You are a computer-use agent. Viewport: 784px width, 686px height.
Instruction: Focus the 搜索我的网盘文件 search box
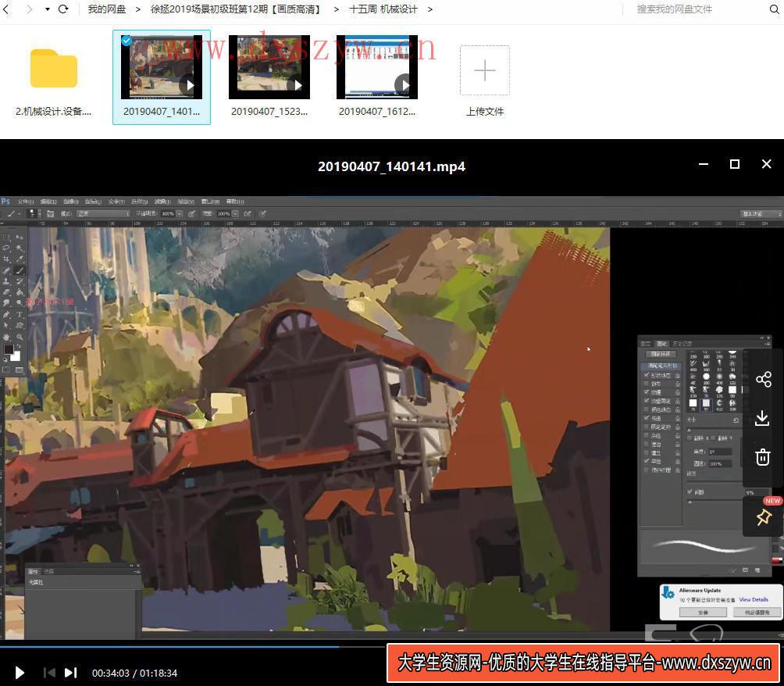pos(697,9)
